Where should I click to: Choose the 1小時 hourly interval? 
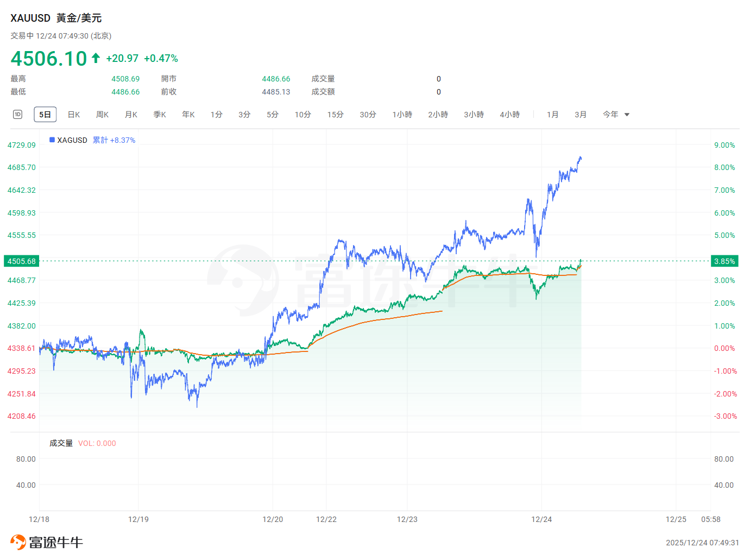click(x=402, y=115)
